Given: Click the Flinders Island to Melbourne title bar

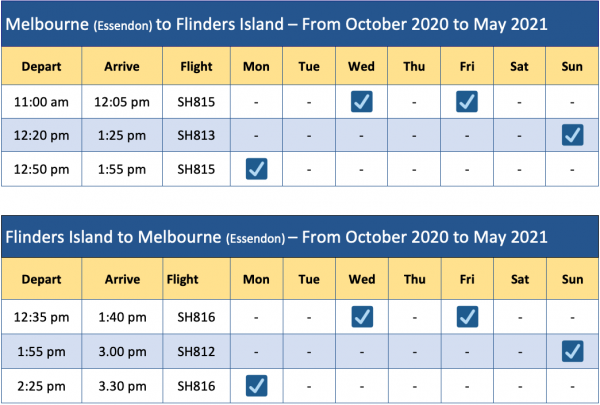Looking at the screenshot, I should click(x=300, y=238).
